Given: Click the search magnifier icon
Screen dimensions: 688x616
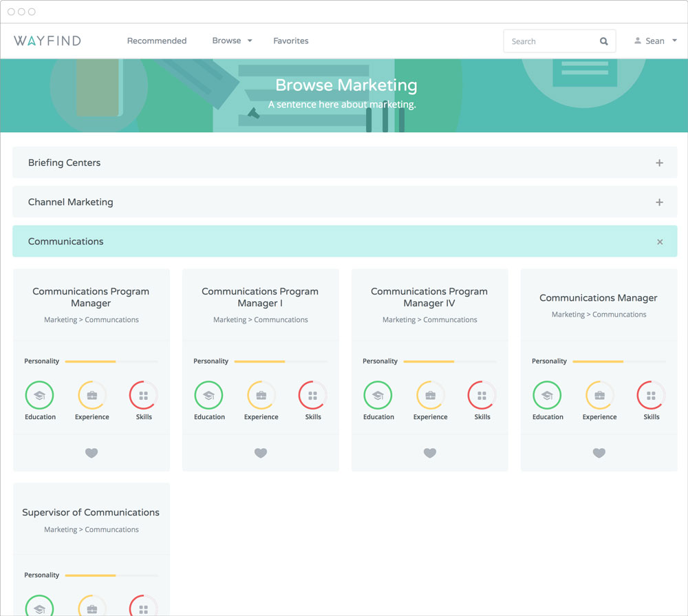Looking at the screenshot, I should coord(604,41).
